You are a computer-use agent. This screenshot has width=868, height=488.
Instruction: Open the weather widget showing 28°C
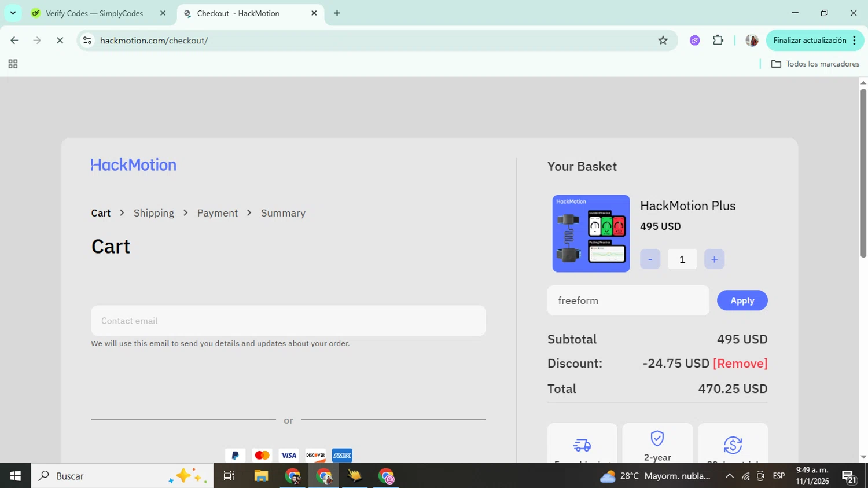pos(654,476)
